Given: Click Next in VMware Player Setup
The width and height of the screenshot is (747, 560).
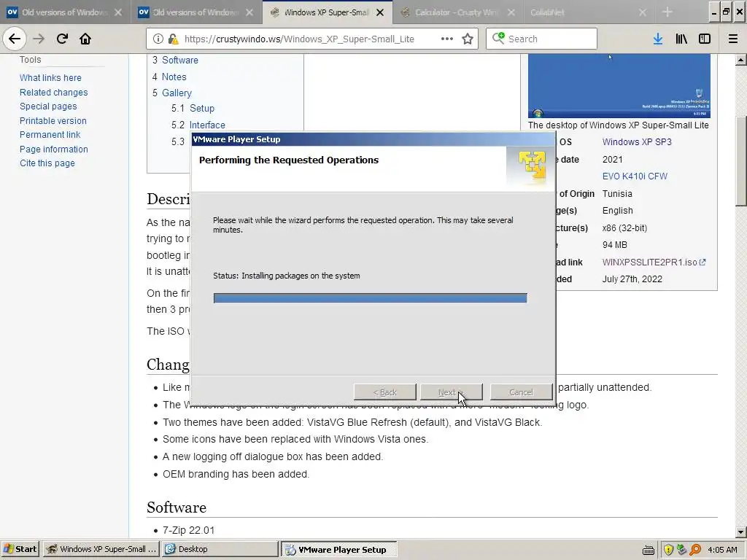Looking at the screenshot, I should tap(451, 392).
